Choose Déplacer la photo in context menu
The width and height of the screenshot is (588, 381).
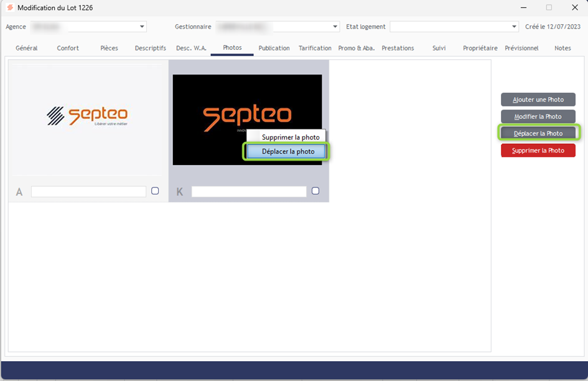point(286,151)
